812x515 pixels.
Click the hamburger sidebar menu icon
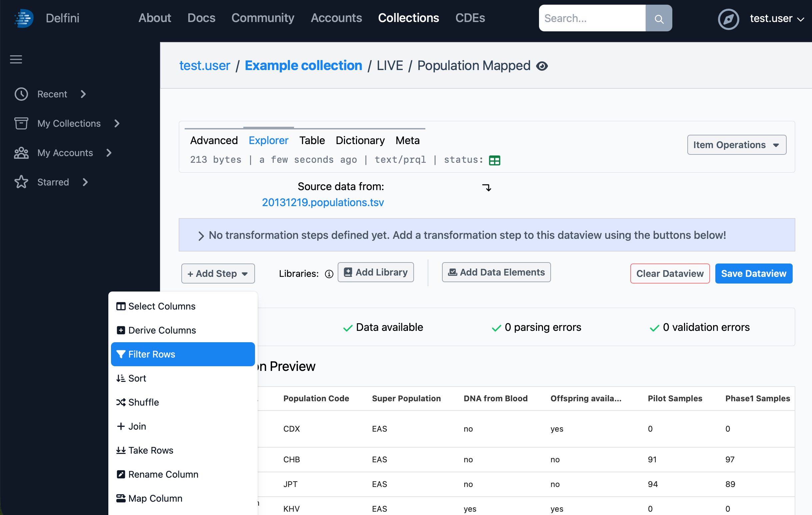tap(16, 59)
